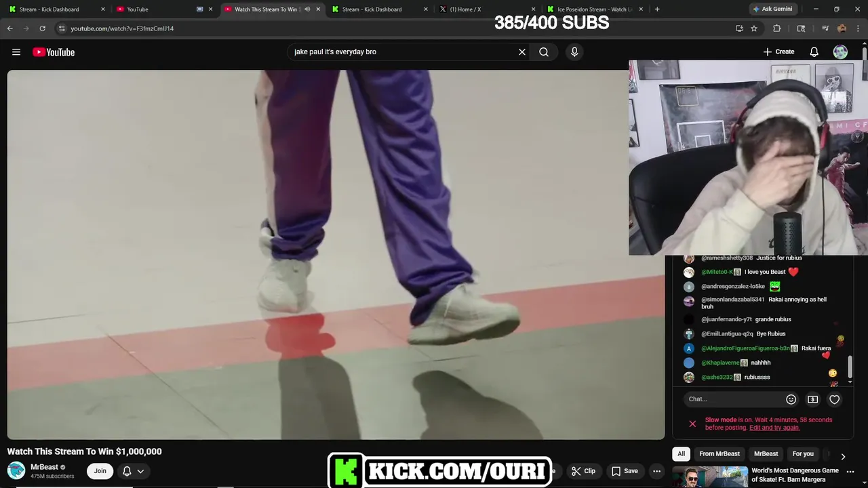The image size is (868, 488).
Task: Select the From MrBeast chip
Action: click(719, 454)
